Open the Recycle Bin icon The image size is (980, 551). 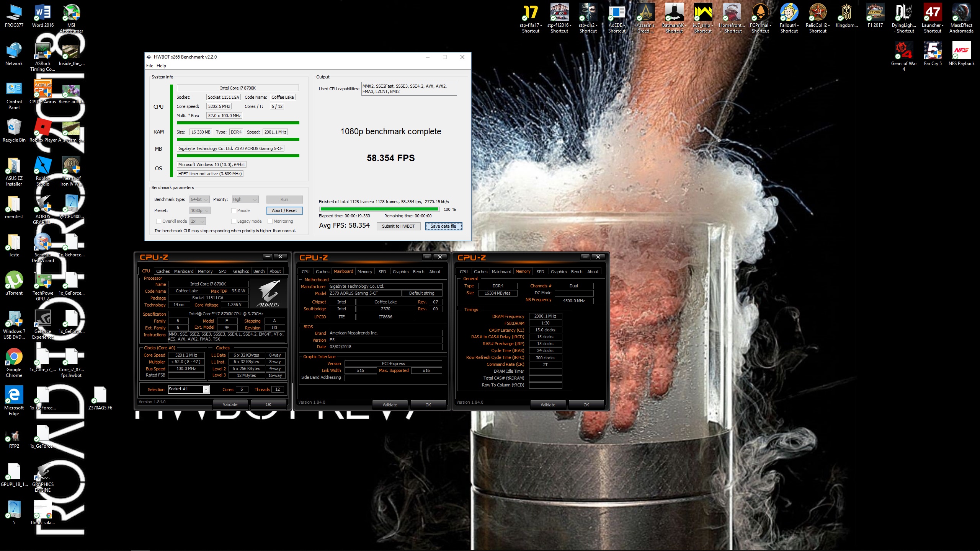click(14, 130)
